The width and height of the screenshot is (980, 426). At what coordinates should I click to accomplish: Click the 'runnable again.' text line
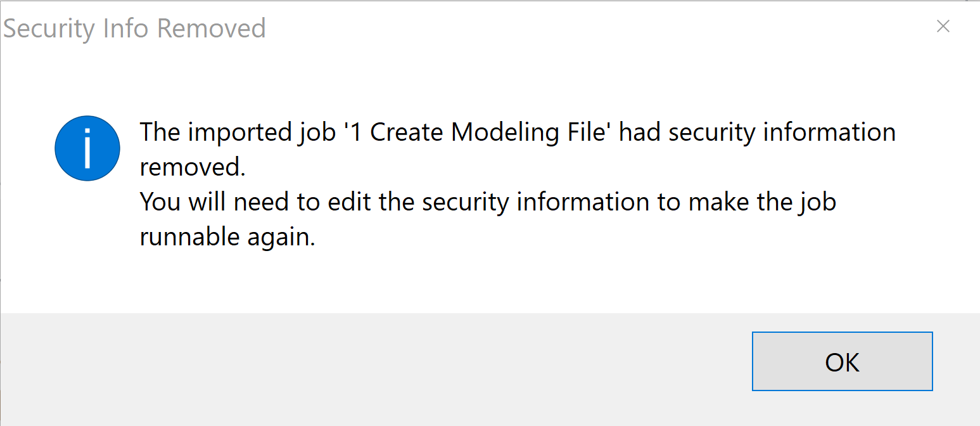click(x=227, y=237)
